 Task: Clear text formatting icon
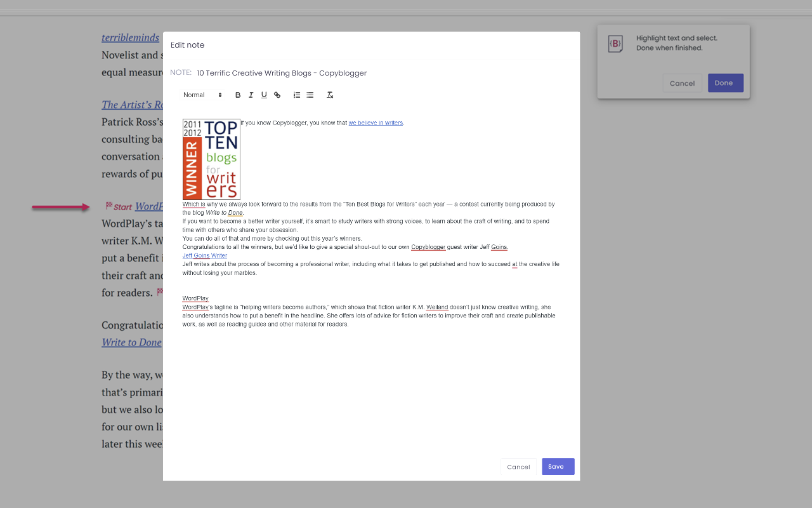(330, 95)
